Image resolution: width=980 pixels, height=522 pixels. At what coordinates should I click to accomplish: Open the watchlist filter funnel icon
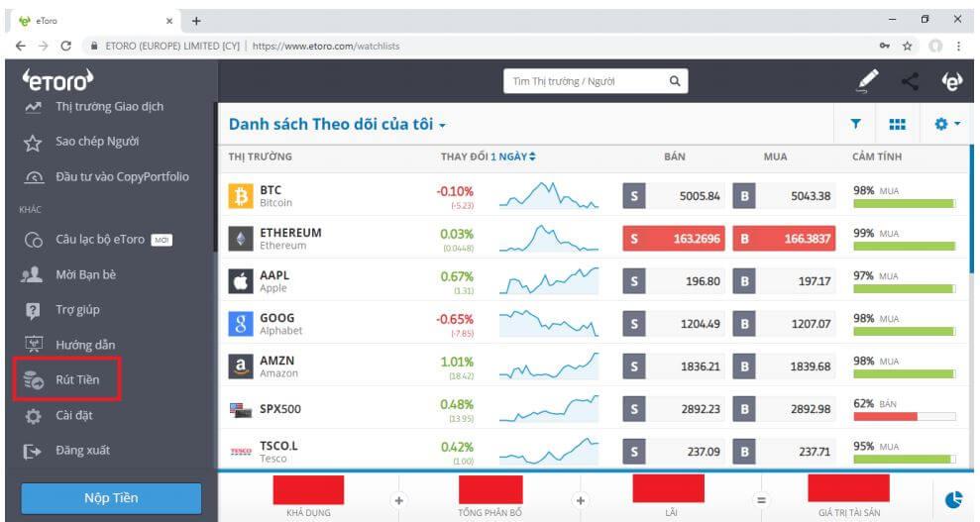click(x=855, y=124)
